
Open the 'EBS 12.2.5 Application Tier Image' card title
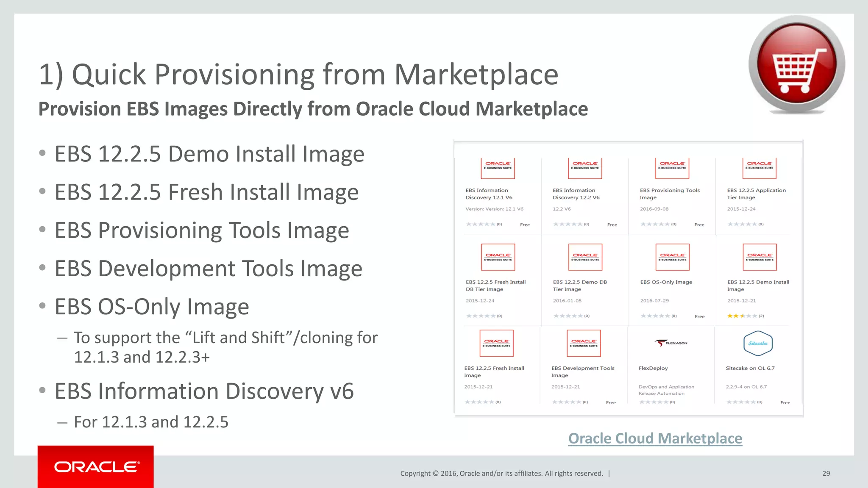pos(757,194)
